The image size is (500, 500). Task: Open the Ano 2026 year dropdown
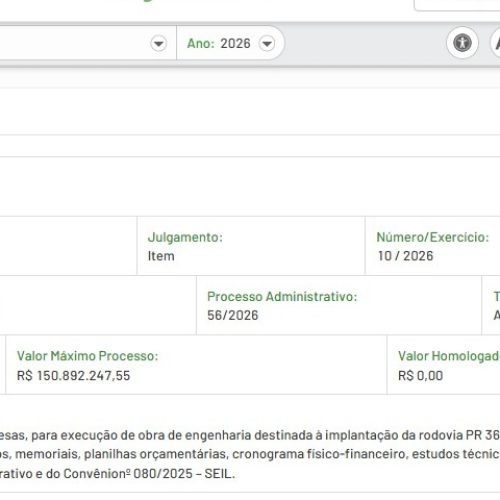267,43
